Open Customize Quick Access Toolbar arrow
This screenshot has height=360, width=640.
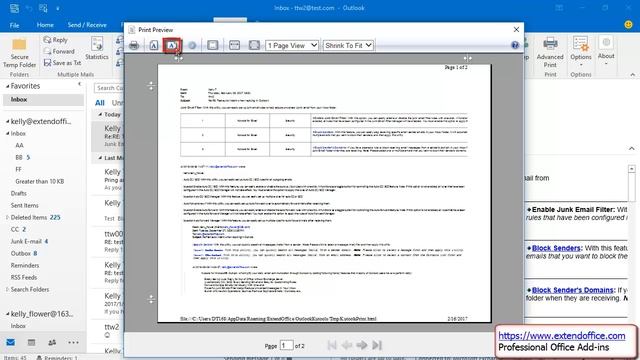pos(58,8)
